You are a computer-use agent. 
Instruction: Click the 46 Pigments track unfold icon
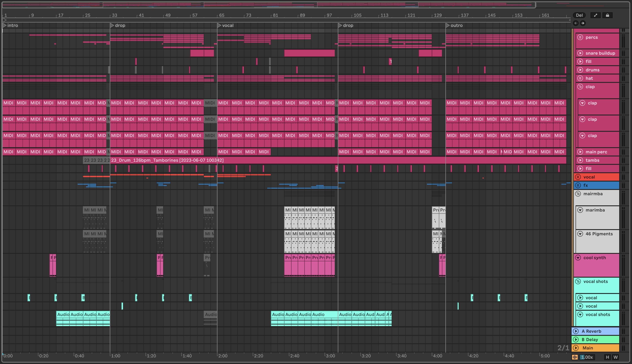(580, 234)
